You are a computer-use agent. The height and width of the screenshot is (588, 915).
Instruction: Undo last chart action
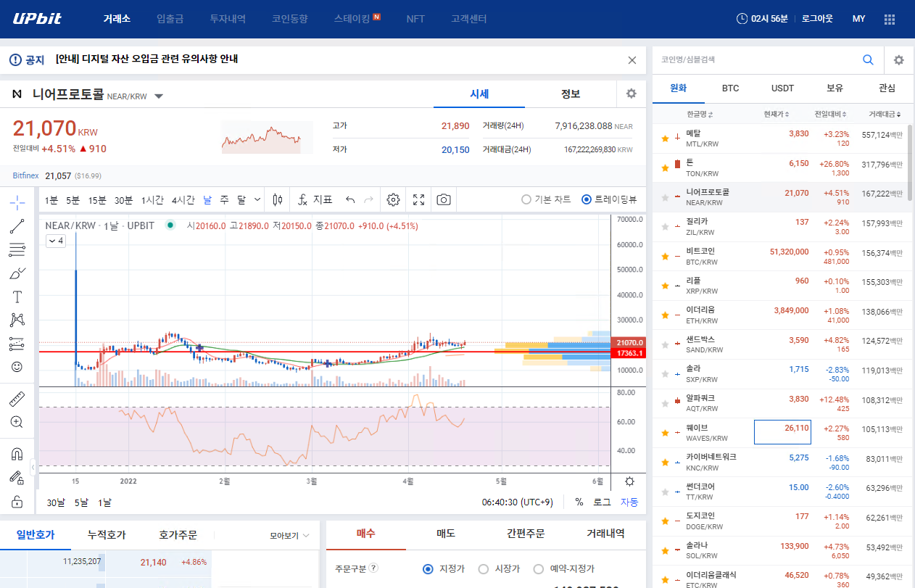pos(350,199)
